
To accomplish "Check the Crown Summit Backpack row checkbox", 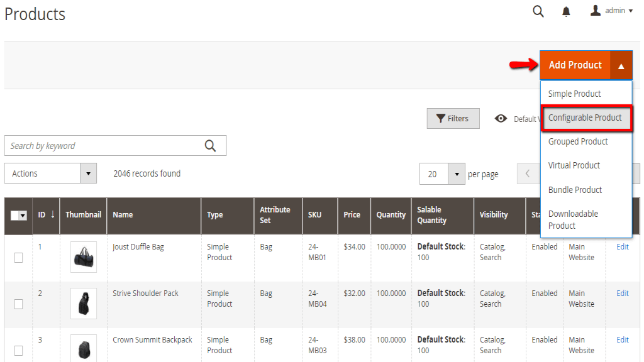I will pyautogui.click(x=18, y=350).
